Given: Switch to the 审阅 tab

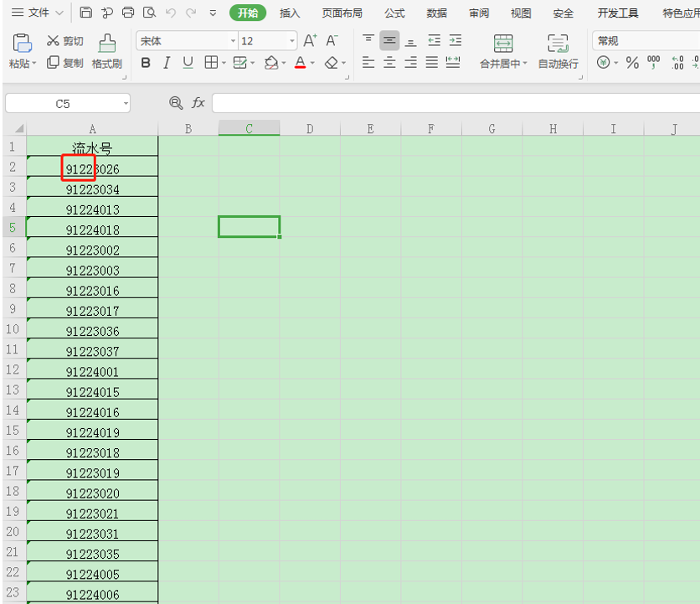Looking at the screenshot, I should click(x=479, y=13).
